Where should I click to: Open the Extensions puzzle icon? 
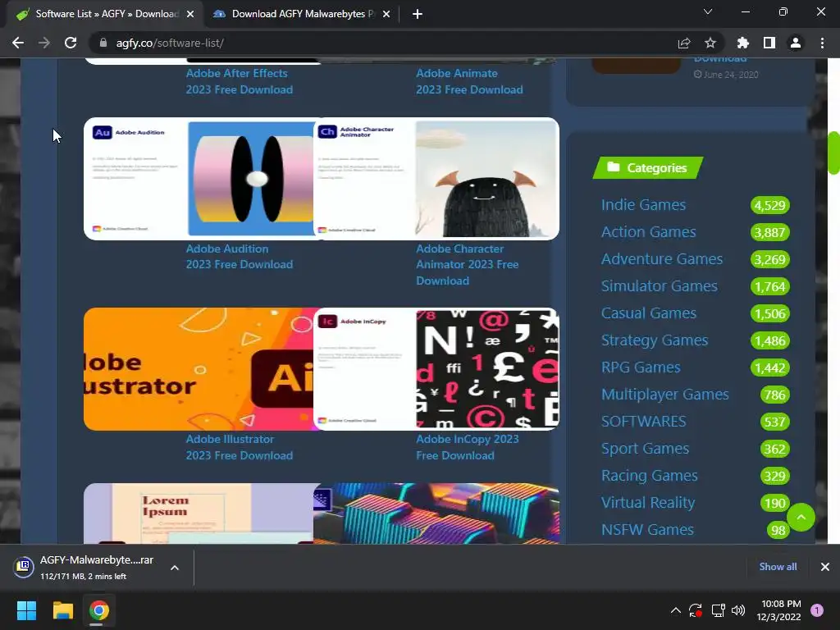pos(742,43)
